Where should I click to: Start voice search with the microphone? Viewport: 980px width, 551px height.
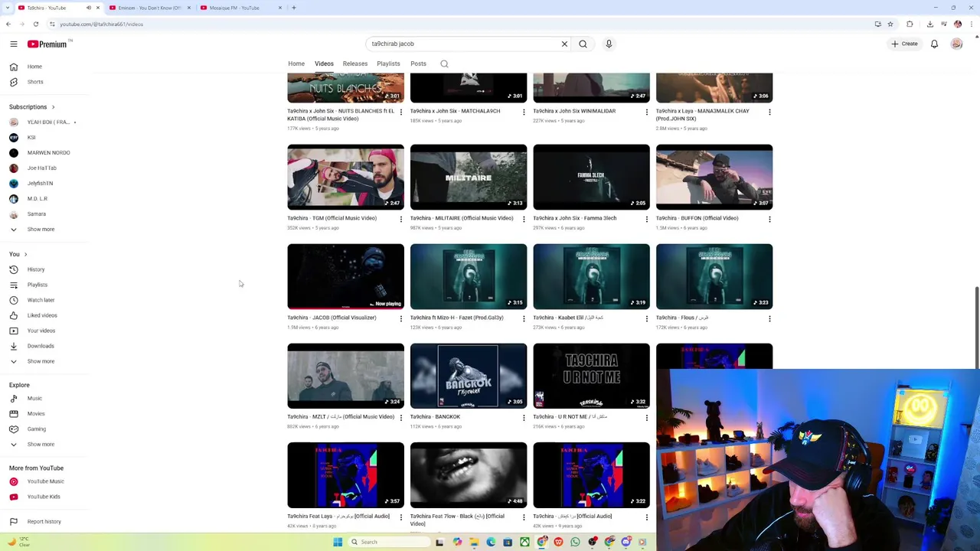pos(609,44)
